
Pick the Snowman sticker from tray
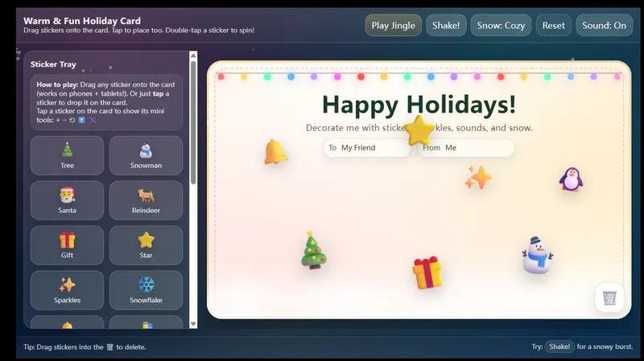click(146, 155)
